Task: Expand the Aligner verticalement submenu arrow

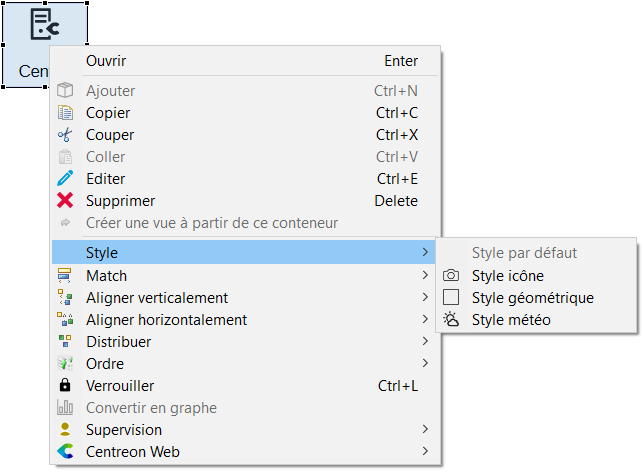Action: pos(426,298)
